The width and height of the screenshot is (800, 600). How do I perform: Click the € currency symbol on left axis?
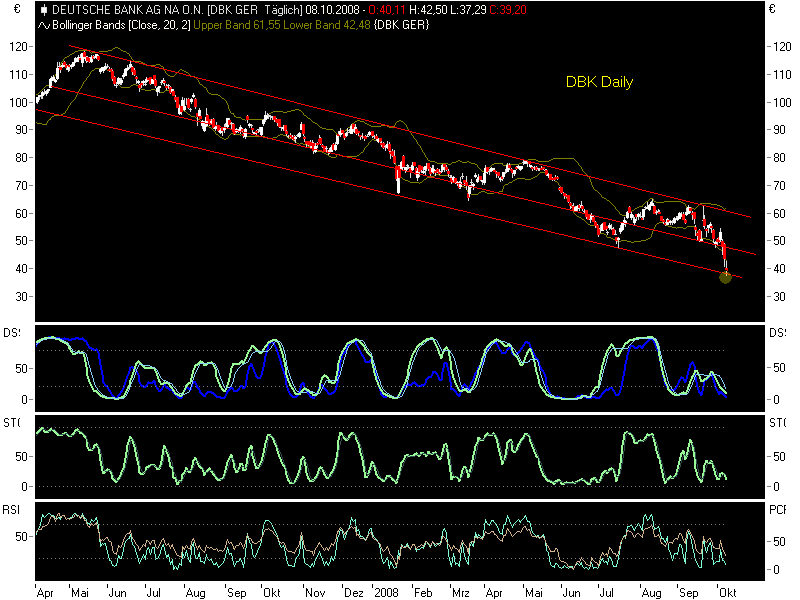17,9
